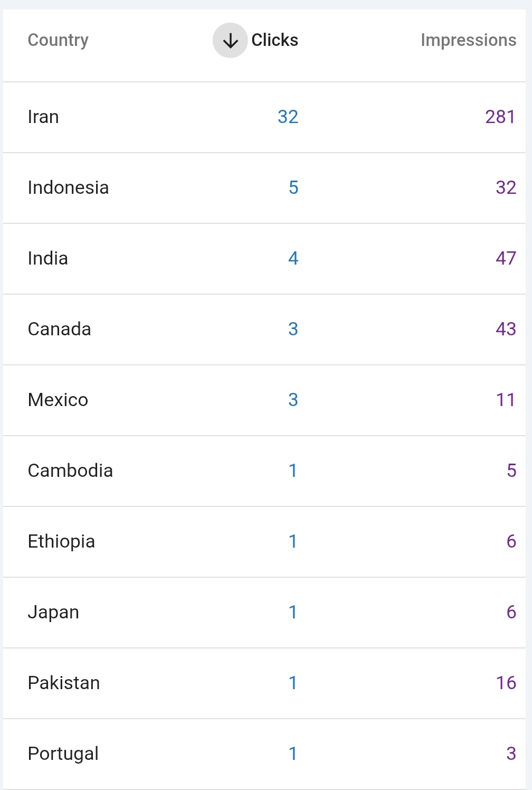The width and height of the screenshot is (532, 790).
Task: Click Iran's 281 impressions value
Action: (500, 117)
